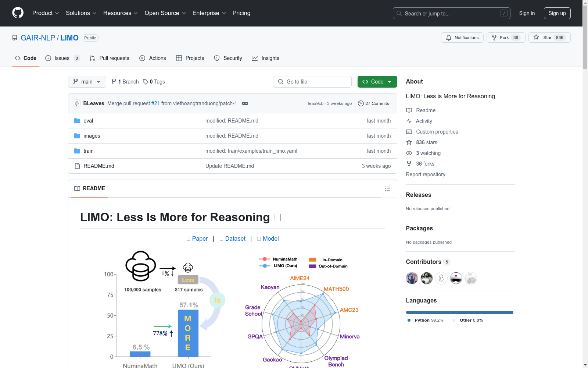588x368 pixels.
Task: Focus the Search or jump to field
Action: 451,13
